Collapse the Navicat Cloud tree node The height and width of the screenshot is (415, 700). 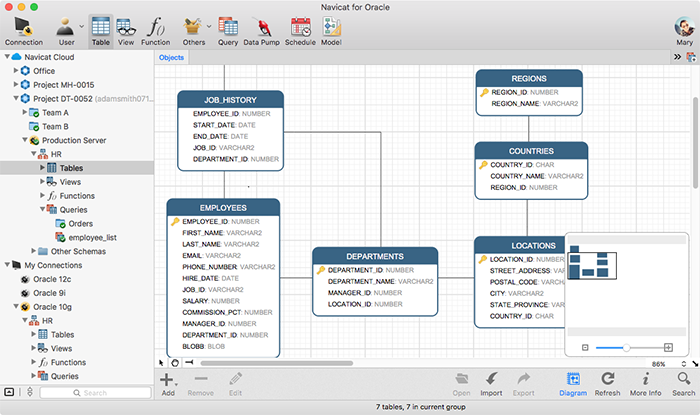7,57
